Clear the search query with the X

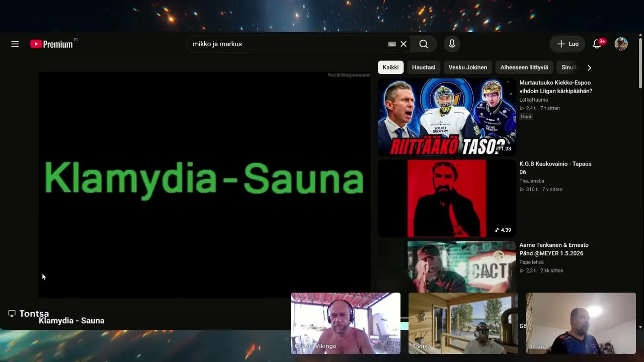[404, 44]
